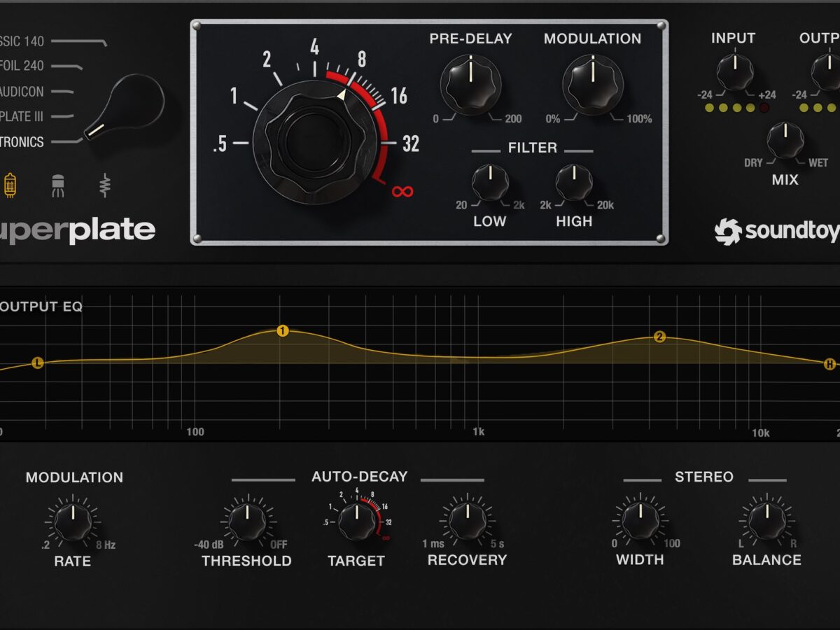Choose the FOIL 240 plate type
The height and width of the screenshot is (630, 840).
22,66
